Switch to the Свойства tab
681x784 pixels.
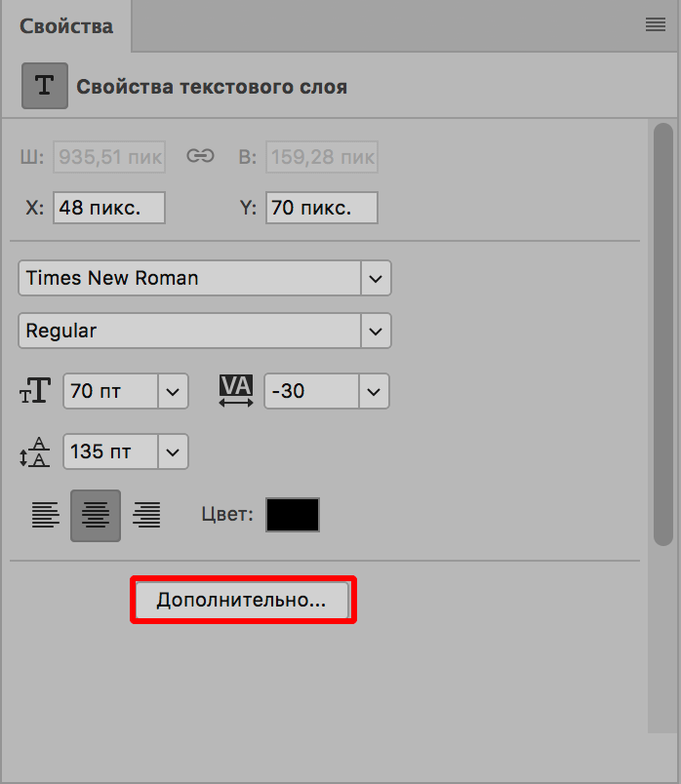click(66, 26)
